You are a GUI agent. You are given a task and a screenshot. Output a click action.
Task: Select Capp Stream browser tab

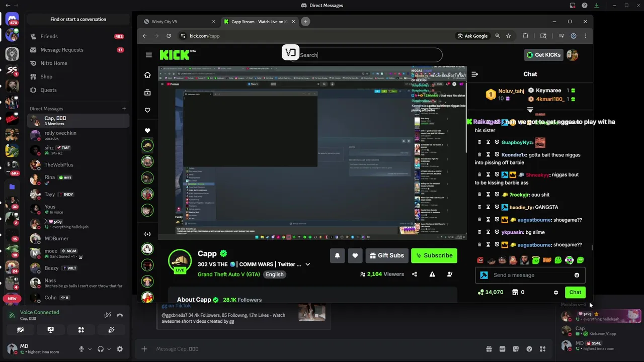260,22
